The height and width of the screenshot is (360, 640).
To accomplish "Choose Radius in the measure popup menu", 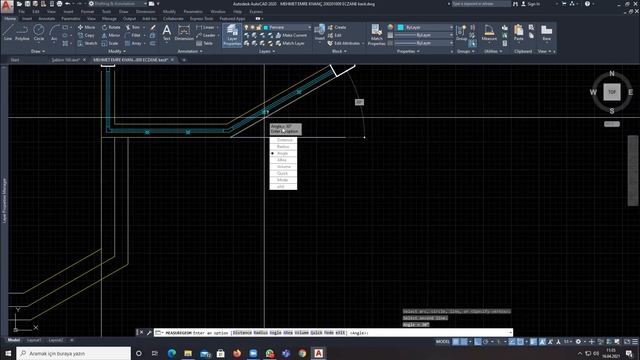I will pyautogui.click(x=283, y=147).
